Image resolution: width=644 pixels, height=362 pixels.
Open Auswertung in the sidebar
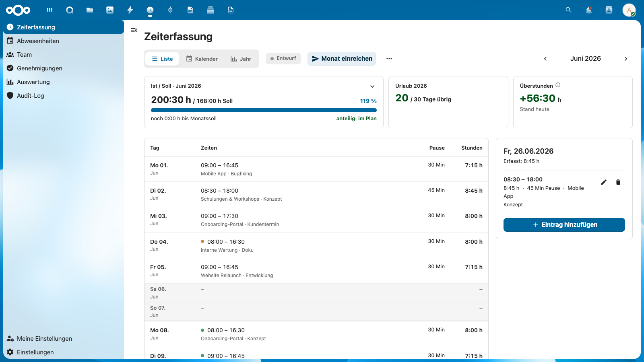tap(64, 82)
